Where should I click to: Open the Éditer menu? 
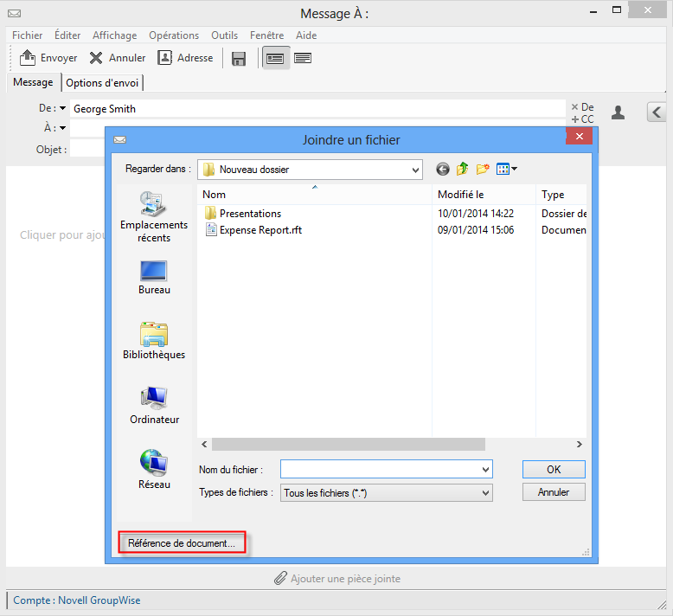pos(67,35)
